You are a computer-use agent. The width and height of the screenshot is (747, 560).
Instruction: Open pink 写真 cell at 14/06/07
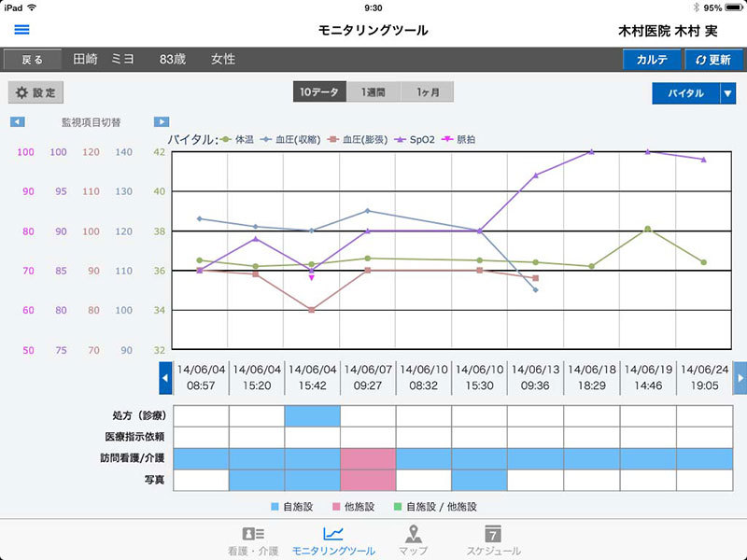click(x=368, y=480)
